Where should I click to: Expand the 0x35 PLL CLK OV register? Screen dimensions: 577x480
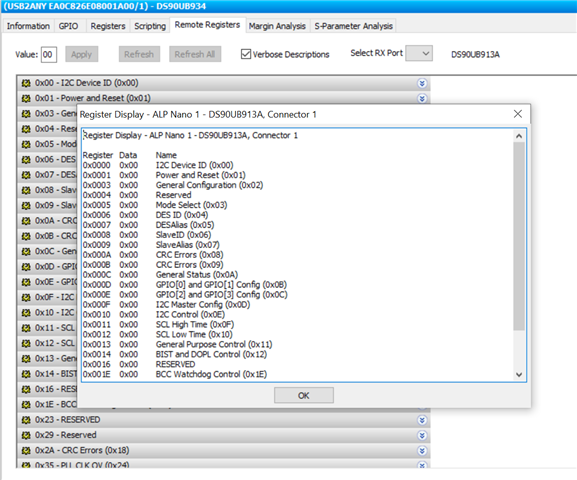(422, 465)
